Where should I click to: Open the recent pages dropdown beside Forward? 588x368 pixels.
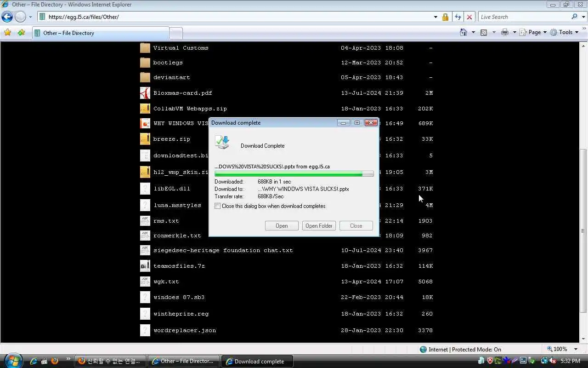pyautogui.click(x=30, y=17)
